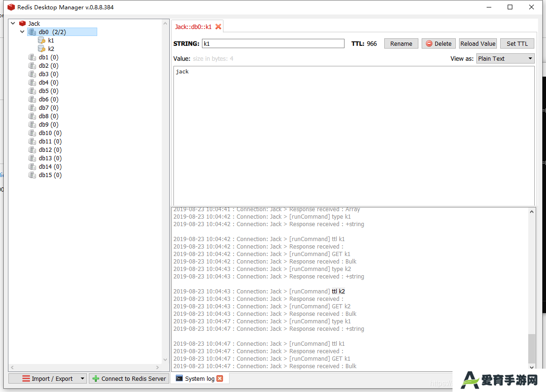
Task: Click the db4 database icon
Action: pyautogui.click(x=32, y=83)
